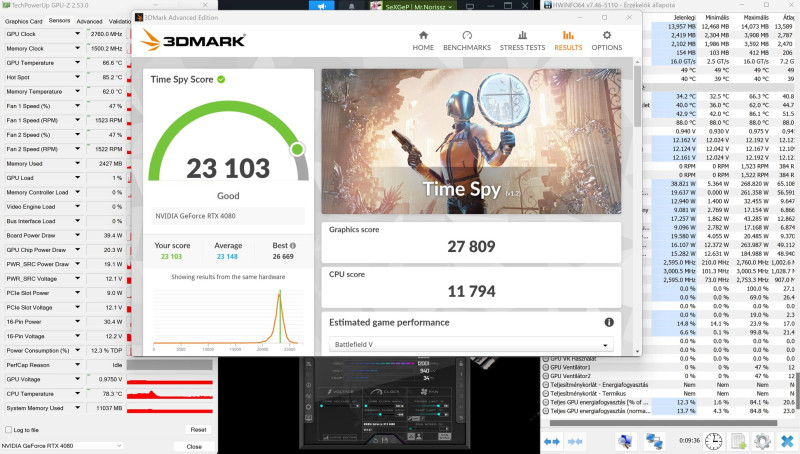Open the PerfCap Reason sensor dropdown

point(78,365)
